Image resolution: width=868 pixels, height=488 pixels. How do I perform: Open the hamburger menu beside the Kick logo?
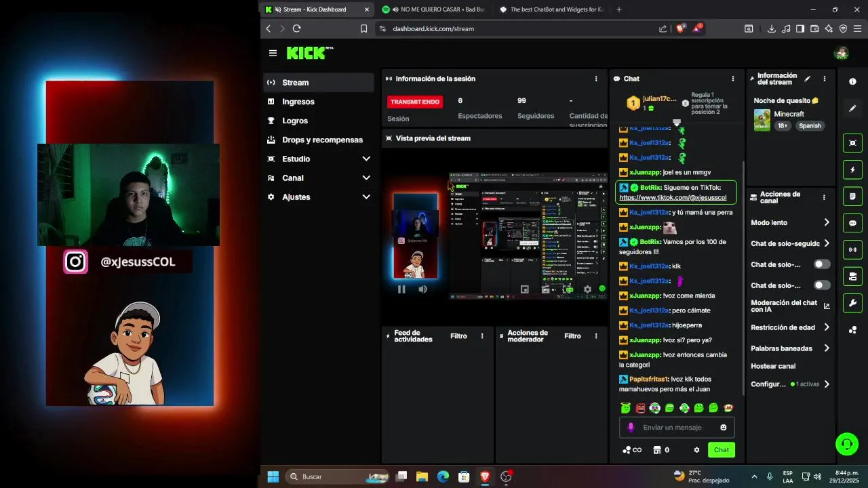(273, 53)
